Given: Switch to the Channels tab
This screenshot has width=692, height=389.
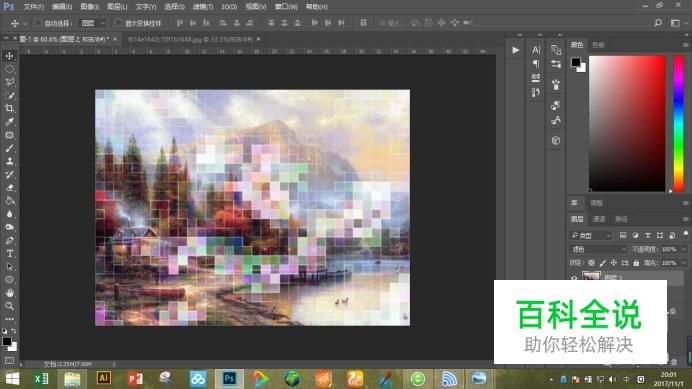Looking at the screenshot, I should tap(599, 219).
